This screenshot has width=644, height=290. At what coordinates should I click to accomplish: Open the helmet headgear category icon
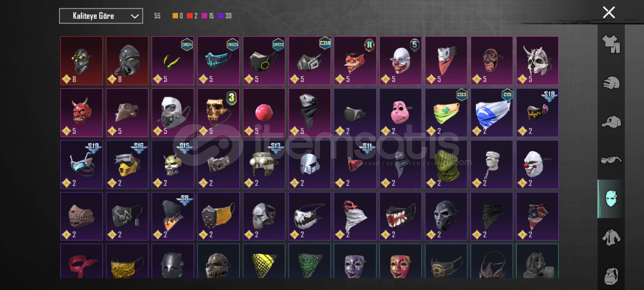click(x=611, y=83)
